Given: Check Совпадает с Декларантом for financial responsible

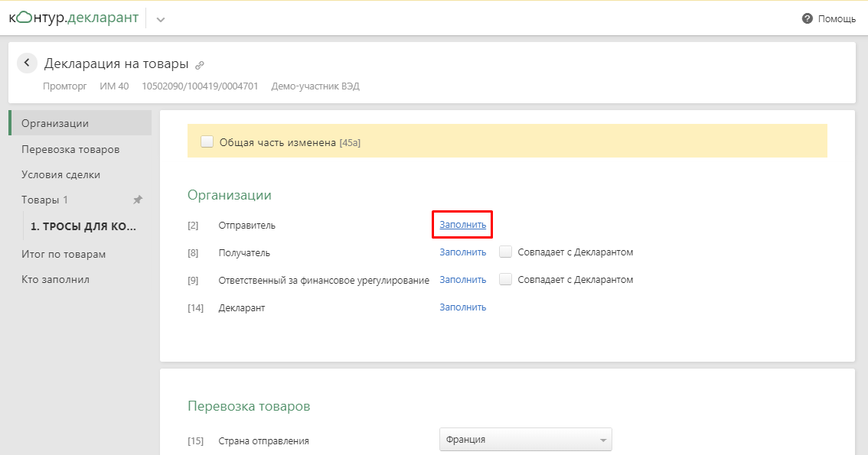Looking at the screenshot, I should click(505, 279).
